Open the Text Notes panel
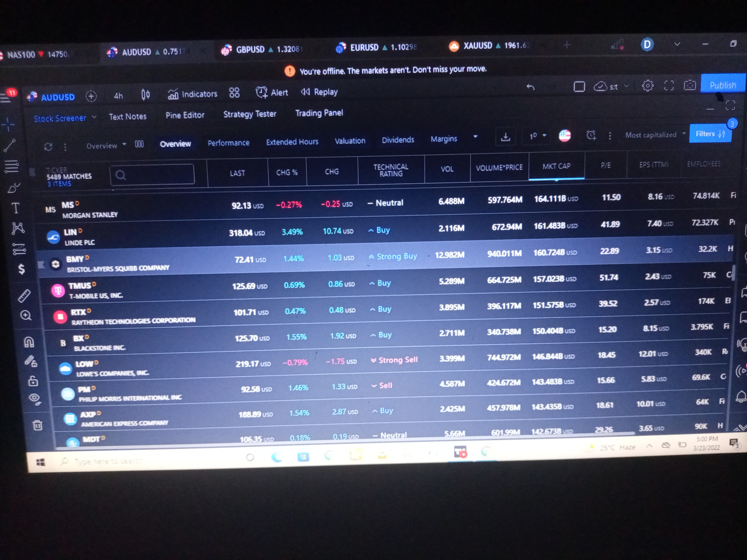 (128, 116)
